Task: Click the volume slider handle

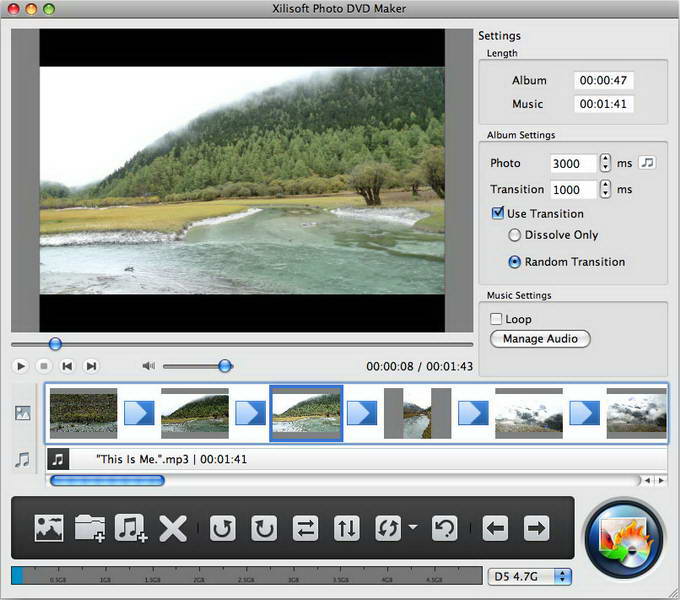Action: tap(225, 366)
